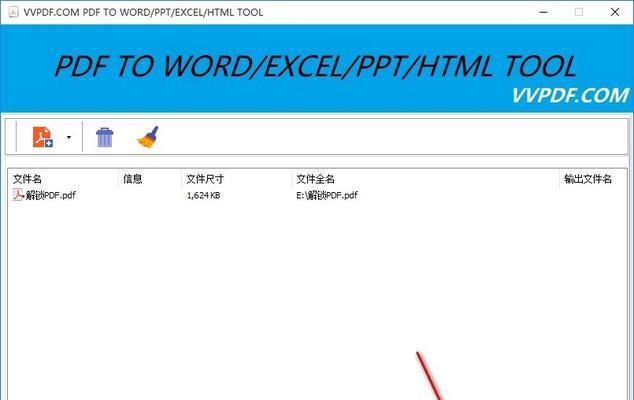Image resolution: width=634 pixels, height=400 pixels.
Task: Click the VVPDF.COM banner logo text
Action: (570, 95)
